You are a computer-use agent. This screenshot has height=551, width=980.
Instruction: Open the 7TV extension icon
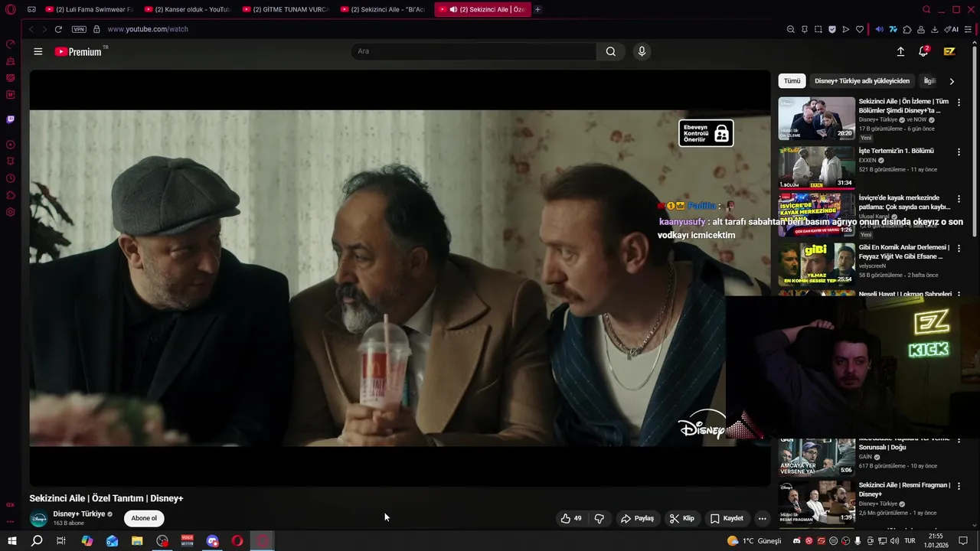[x=893, y=29]
